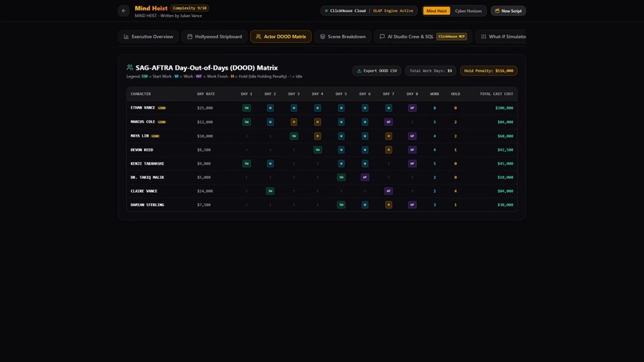Click the people icon beside SAG-AFTRA heading
The image size is (644, 362).
pyautogui.click(x=129, y=67)
